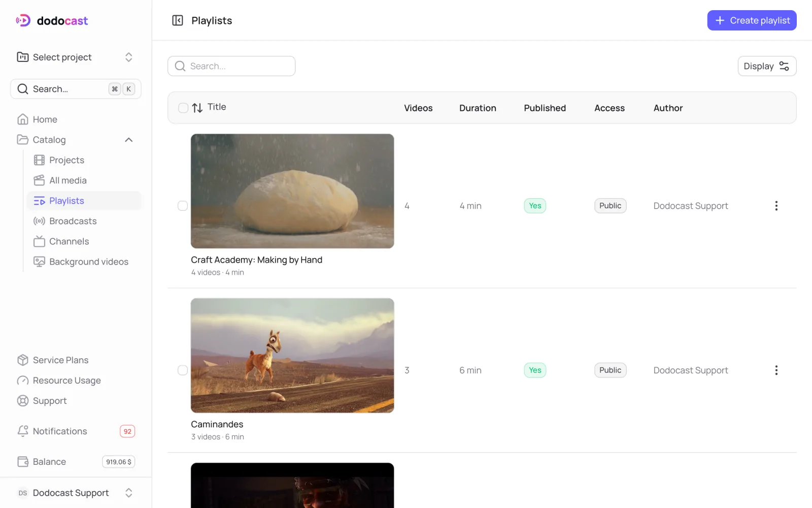The width and height of the screenshot is (812, 508).
Task: Open the Display options button
Action: click(x=767, y=66)
